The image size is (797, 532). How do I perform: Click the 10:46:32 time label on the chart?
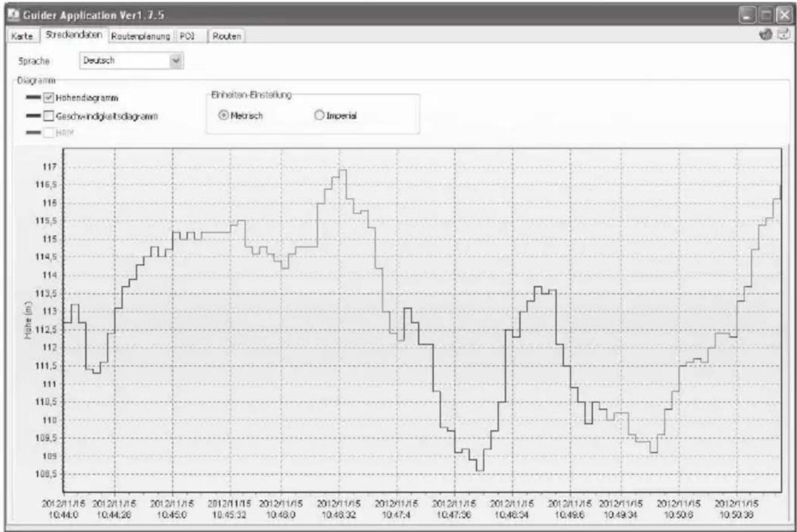click(339, 515)
